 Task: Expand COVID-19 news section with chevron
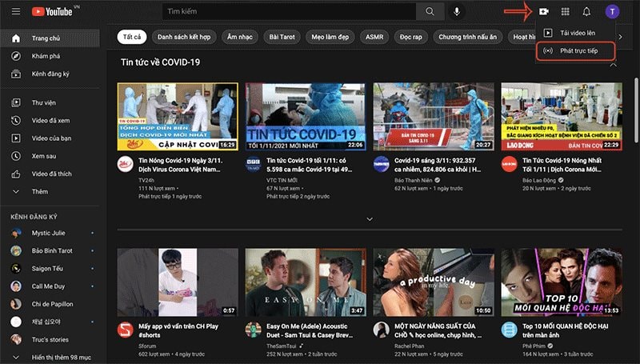click(x=369, y=218)
